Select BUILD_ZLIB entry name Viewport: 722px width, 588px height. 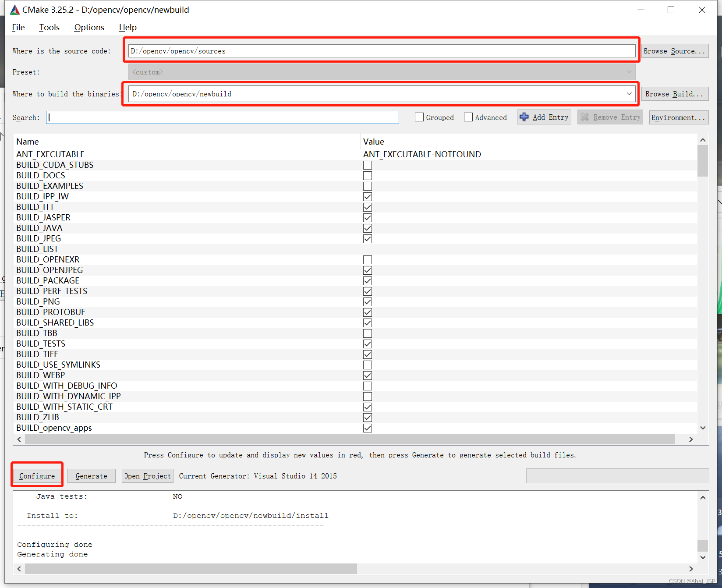[38, 417]
